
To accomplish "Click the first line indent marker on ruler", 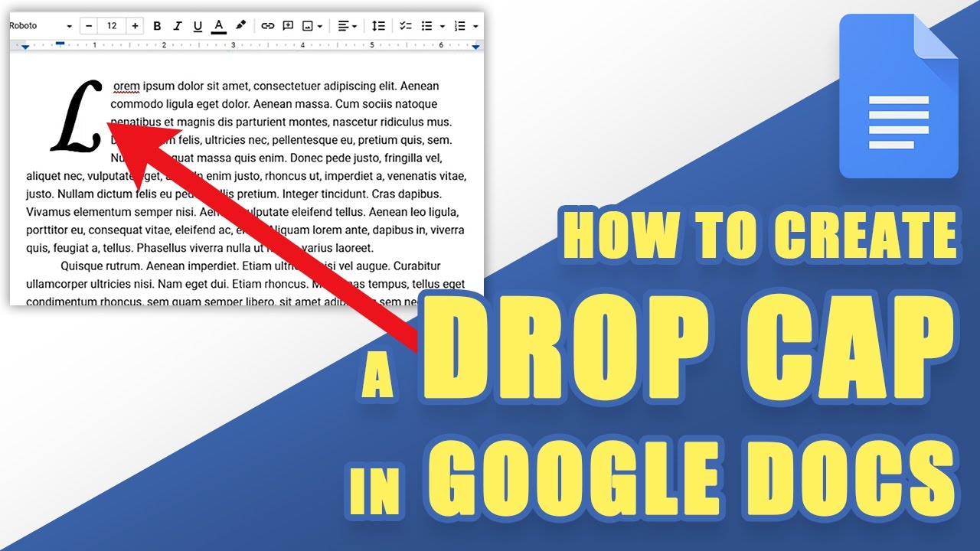I will coord(60,43).
